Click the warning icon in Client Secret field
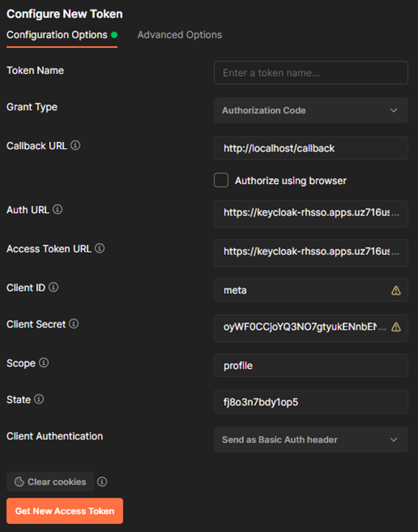418x532 pixels. pos(396,327)
